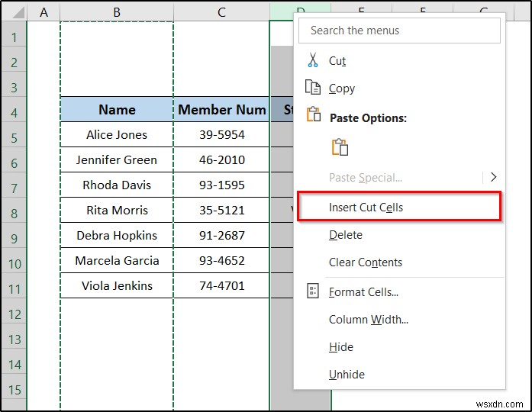The image size is (532, 412).
Task: Select column B header
Action: 117,11
